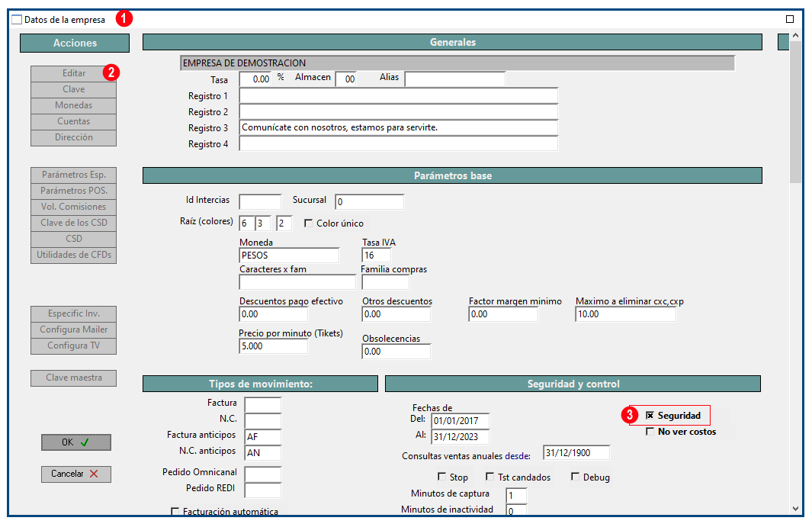Toggle the Color único checkbox
Image resolution: width=812 pixels, height=524 pixels.
pos(308,223)
